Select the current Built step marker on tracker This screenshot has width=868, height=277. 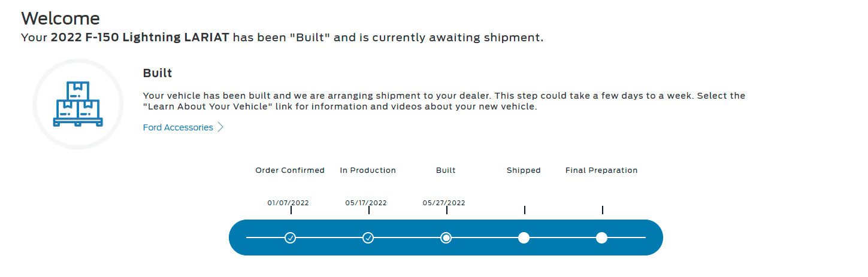[x=446, y=238]
